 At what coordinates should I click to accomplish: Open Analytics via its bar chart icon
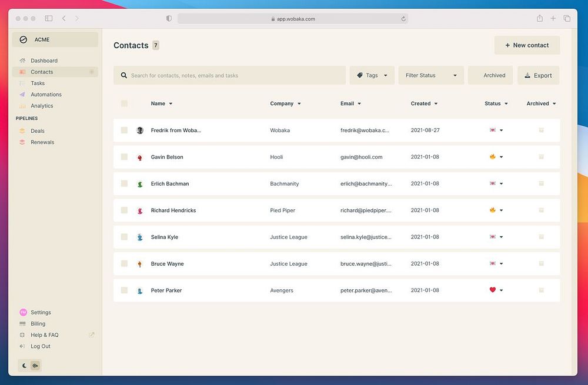click(22, 106)
